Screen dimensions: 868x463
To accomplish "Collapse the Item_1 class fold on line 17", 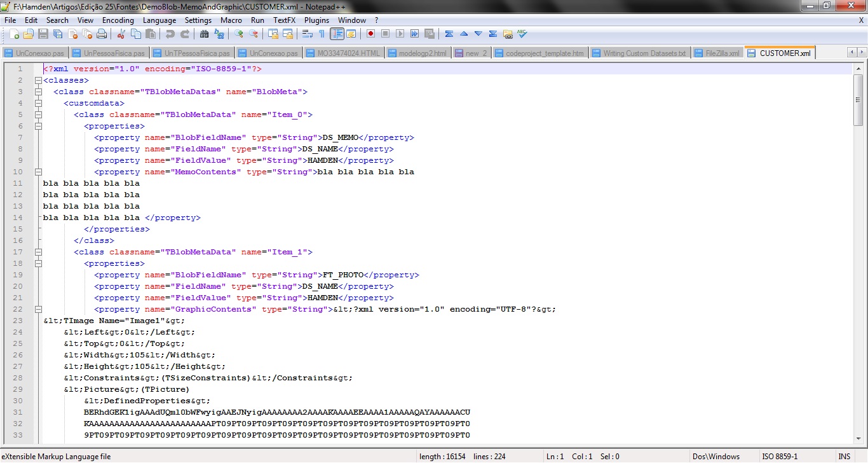I will 38,252.
